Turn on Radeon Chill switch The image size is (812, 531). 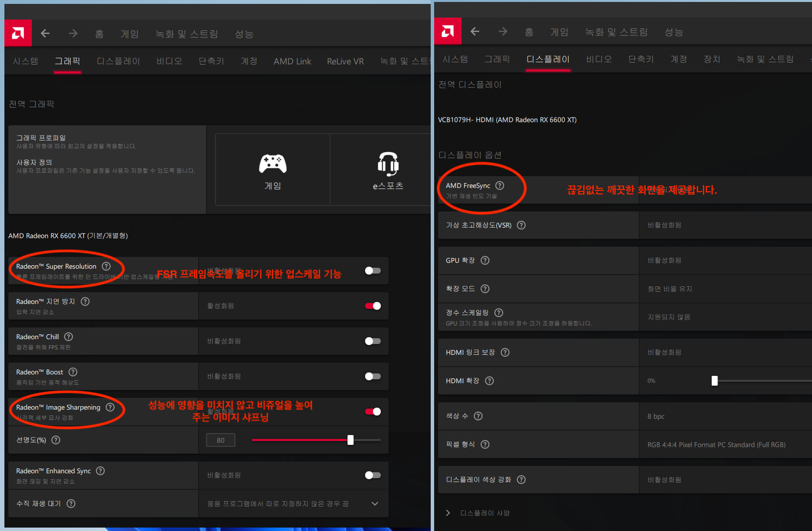point(373,341)
